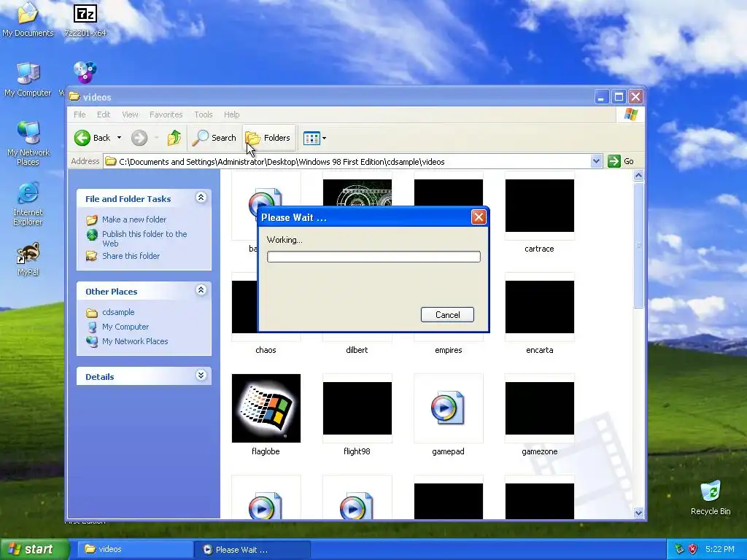747x560 pixels.
Task: Click the Recycle Bin desktop icon
Action: click(711, 497)
